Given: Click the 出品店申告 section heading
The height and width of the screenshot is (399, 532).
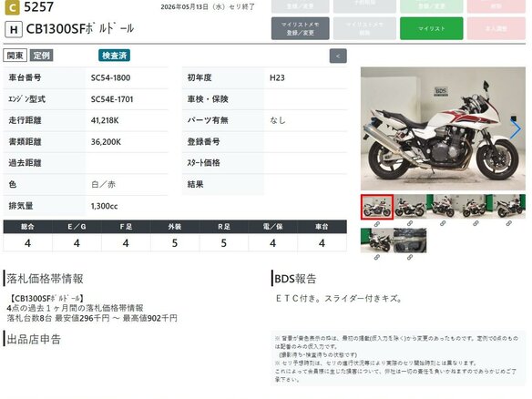Looking at the screenshot, I should pos(34,339).
